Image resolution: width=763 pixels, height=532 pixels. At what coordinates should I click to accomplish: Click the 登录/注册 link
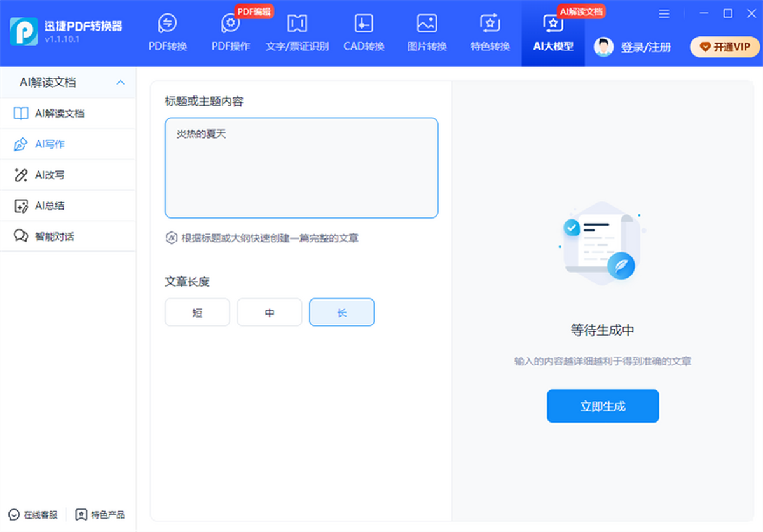[645, 47]
